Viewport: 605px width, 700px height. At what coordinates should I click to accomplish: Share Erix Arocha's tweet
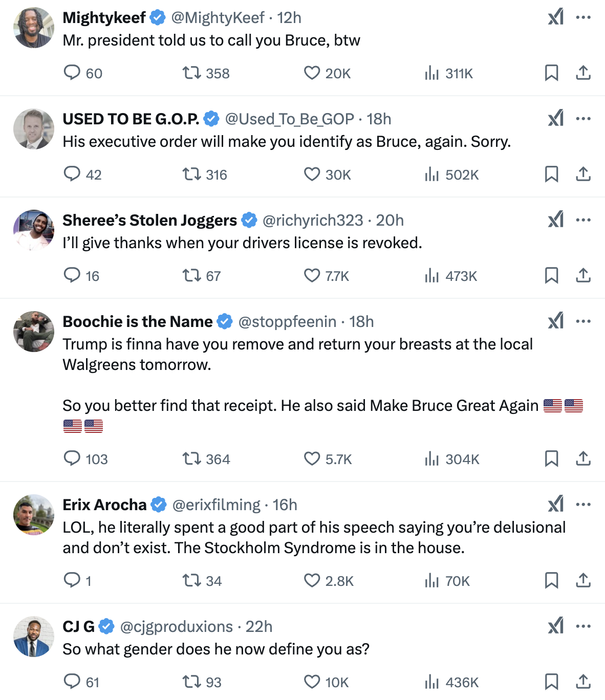point(583,581)
